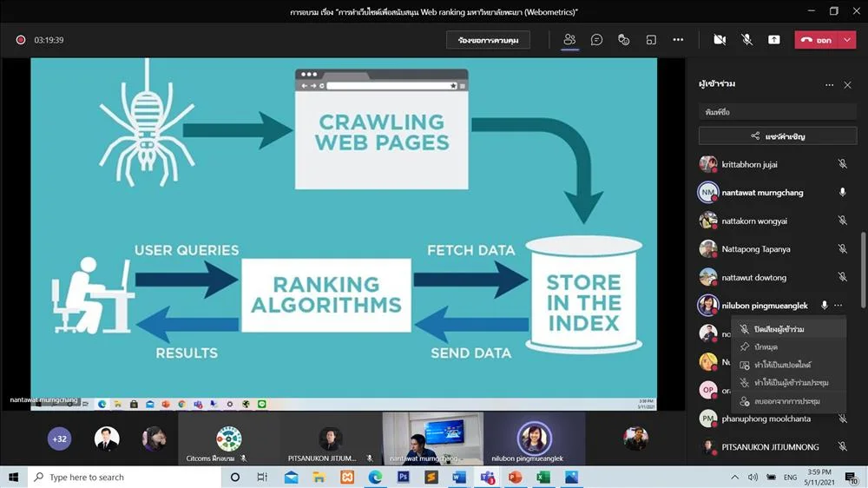This screenshot has height=488, width=868.
Task: Click the request control button
Action: pos(488,40)
